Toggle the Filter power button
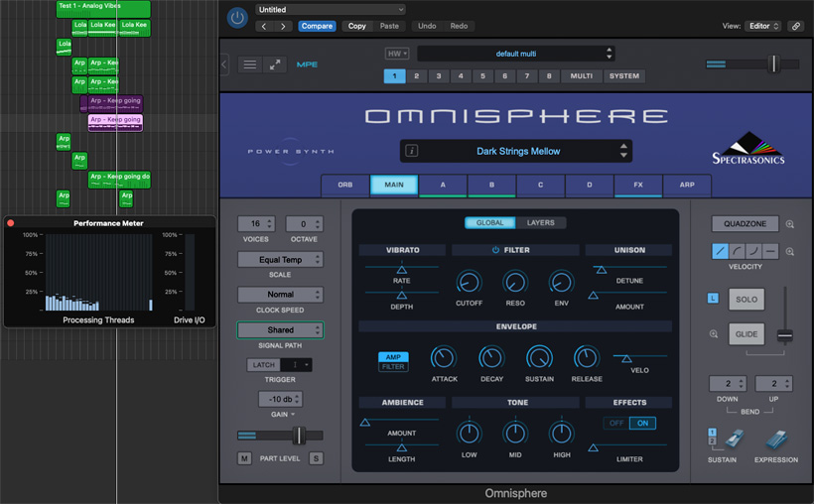Viewport: 814px width, 504px height. 495,250
